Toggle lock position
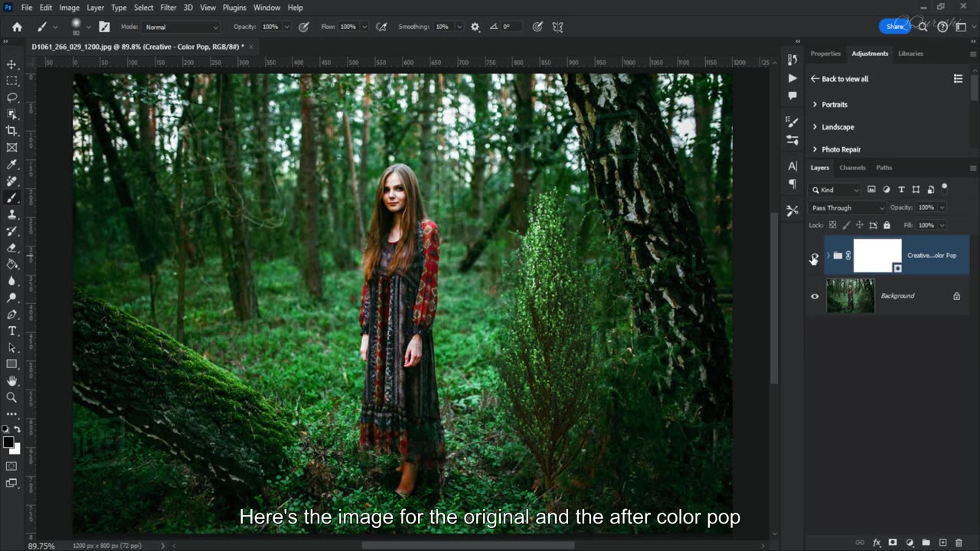 pos(859,225)
